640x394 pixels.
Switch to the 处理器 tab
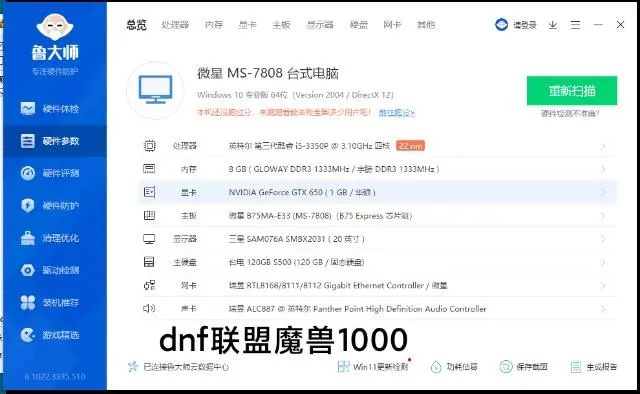[175, 25]
